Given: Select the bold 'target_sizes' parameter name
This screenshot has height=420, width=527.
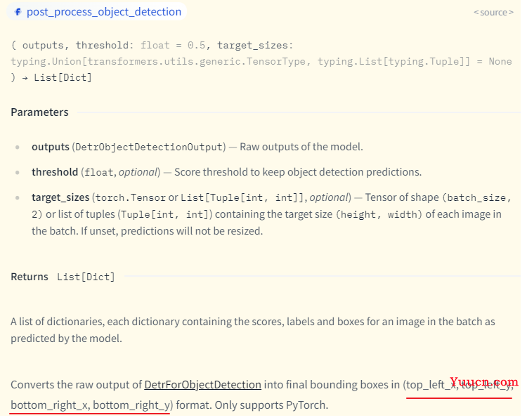Looking at the screenshot, I should pos(60,197).
